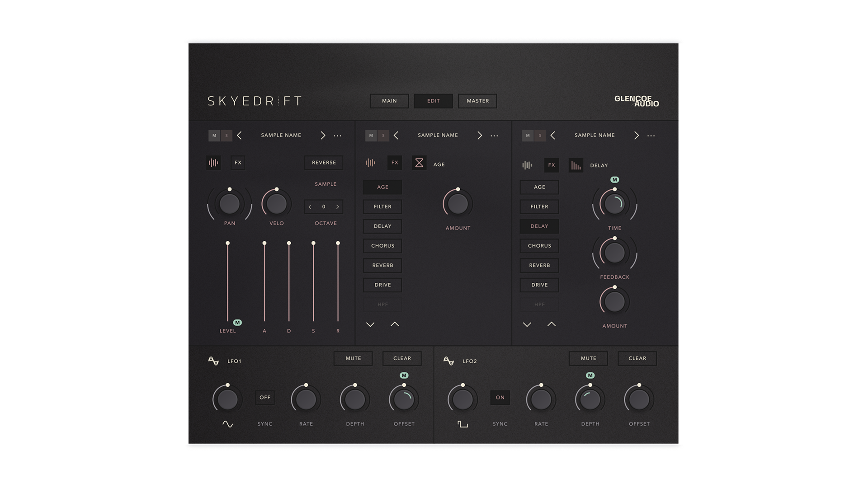
Task: Click the Delay FEEDBACK knob
Action: point(615,253)
